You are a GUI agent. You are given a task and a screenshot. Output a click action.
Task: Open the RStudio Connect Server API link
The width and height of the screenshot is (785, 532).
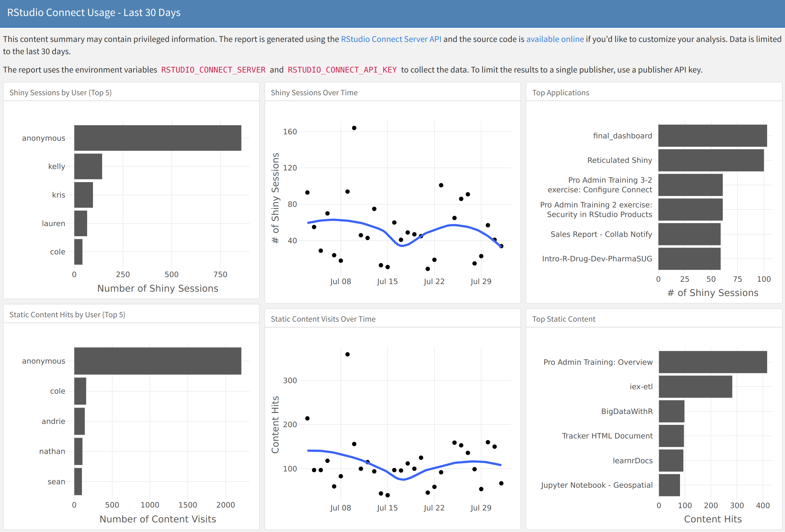pyautogui.click(x=391, y=39)
